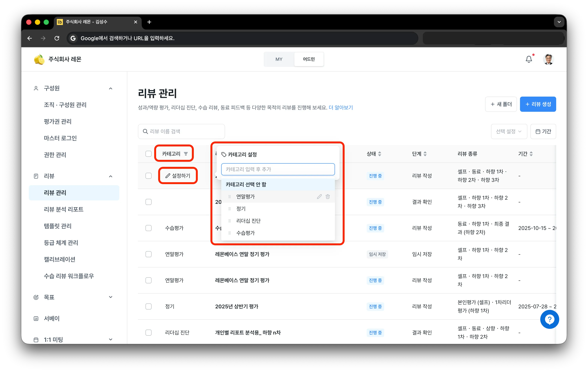Close the 주식회사 레몬 browser tab

(135, 22)
